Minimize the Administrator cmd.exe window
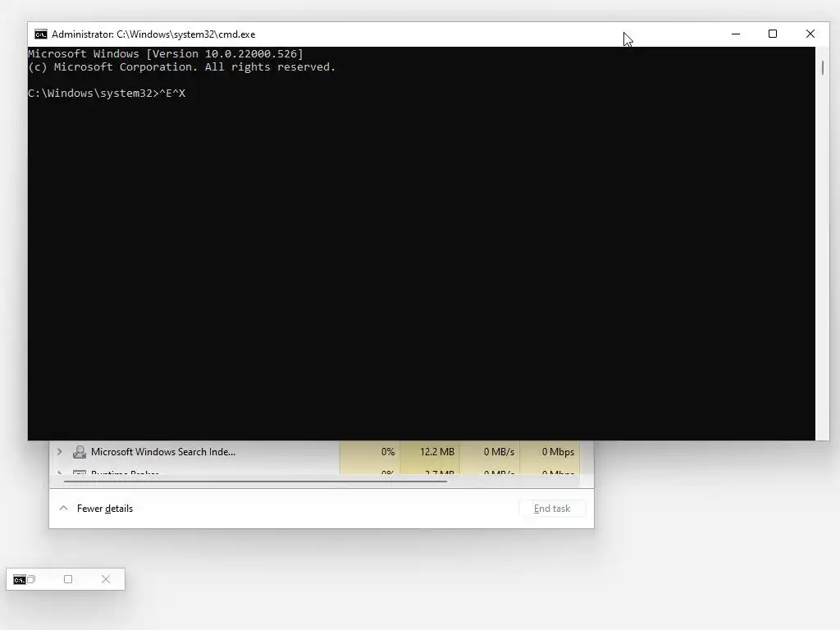 click(736, 34)
